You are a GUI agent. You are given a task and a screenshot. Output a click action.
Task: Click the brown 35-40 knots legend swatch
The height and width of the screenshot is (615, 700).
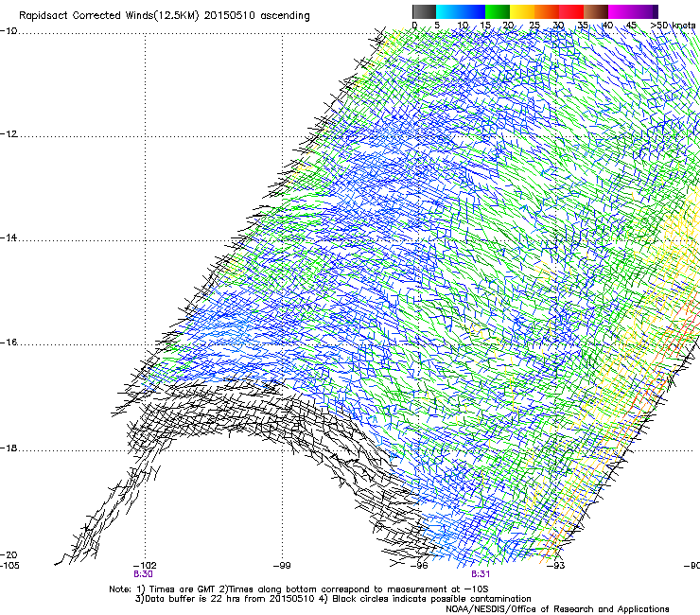pos(596,11)
